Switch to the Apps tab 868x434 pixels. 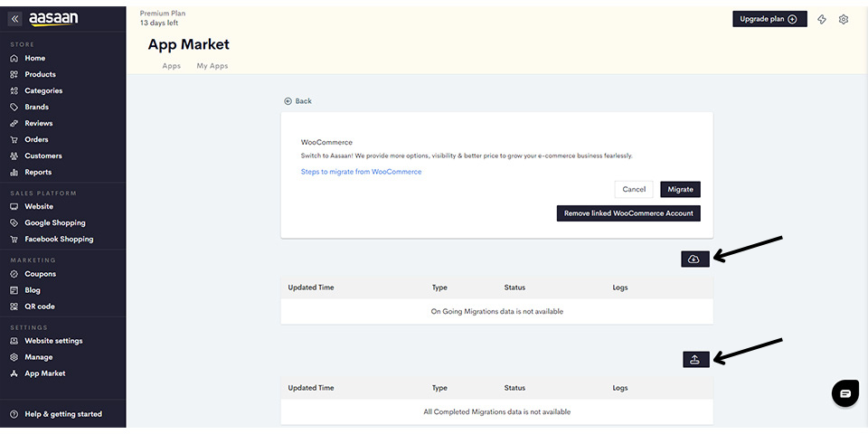[172, 66]
